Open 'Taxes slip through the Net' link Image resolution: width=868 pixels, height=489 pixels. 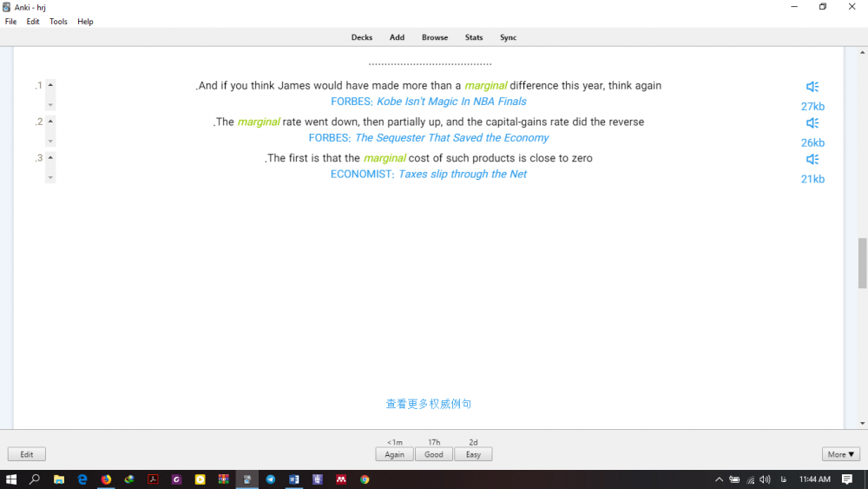(x=462, y=175)
